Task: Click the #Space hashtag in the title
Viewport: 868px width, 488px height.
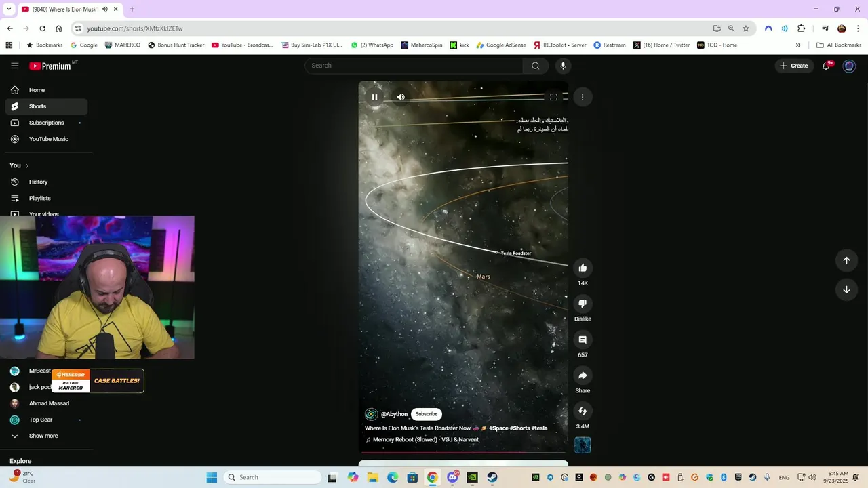Action: pos(498,428)
